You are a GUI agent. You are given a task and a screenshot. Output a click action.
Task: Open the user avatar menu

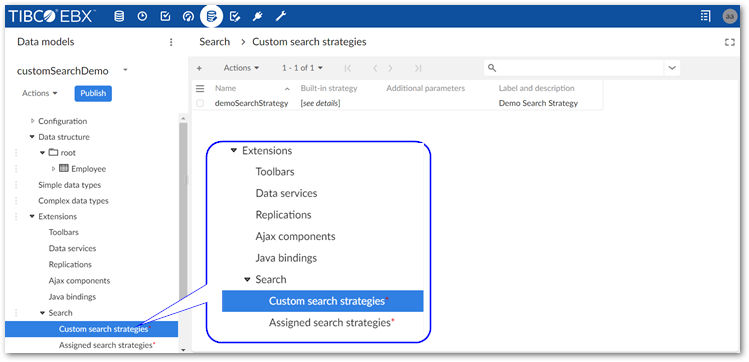click(x=729, y=16)
